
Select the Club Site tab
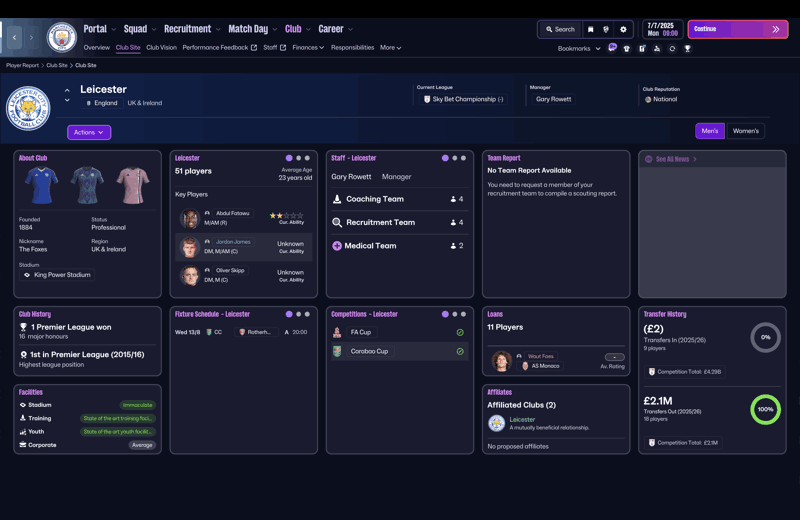[128, 47]
